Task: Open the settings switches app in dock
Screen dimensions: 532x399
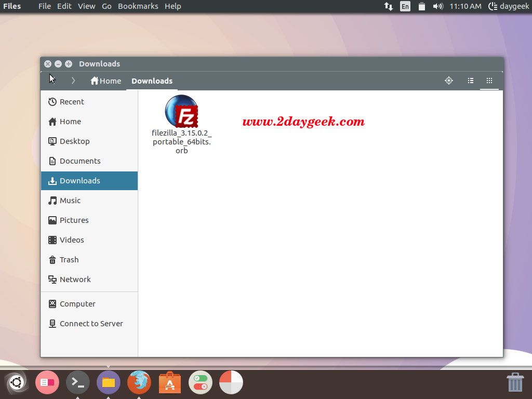Action: pos(201,382)
